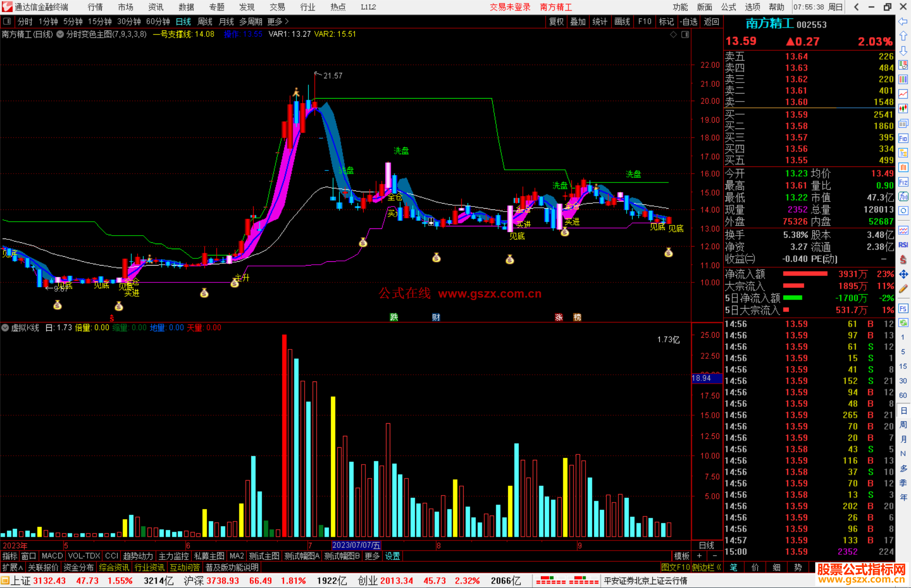Open the F12 trading sidebar icon
Viewport: 911px width, 588px height.
[x=903, y=182]
